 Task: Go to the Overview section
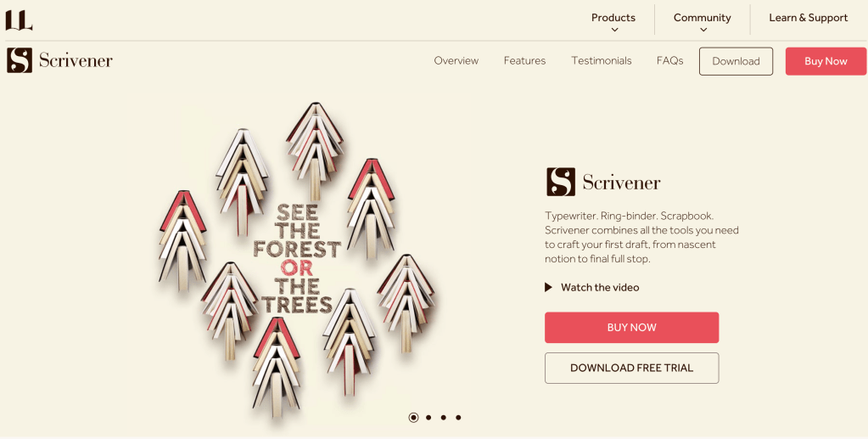(456, 61)
